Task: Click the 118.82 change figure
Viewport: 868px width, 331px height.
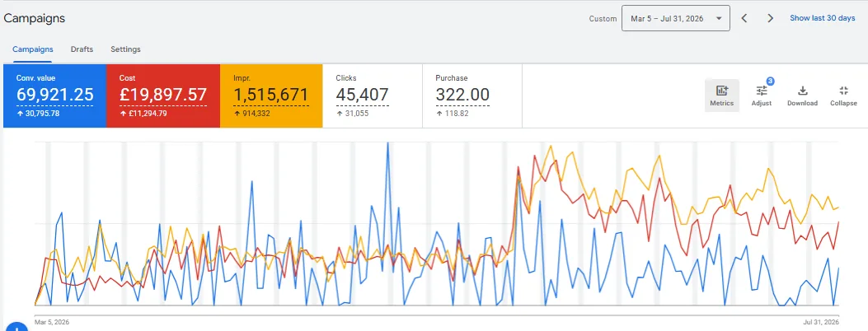Action: tap(457, 114)
